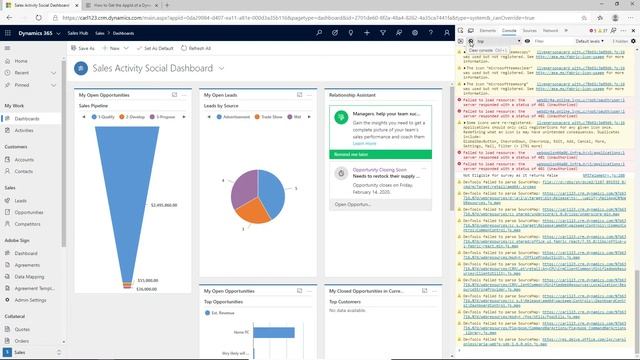Viewport: 640px width, 360px height.
Task: Switch to Network tab in DevTools
Action: coord(550,31)
